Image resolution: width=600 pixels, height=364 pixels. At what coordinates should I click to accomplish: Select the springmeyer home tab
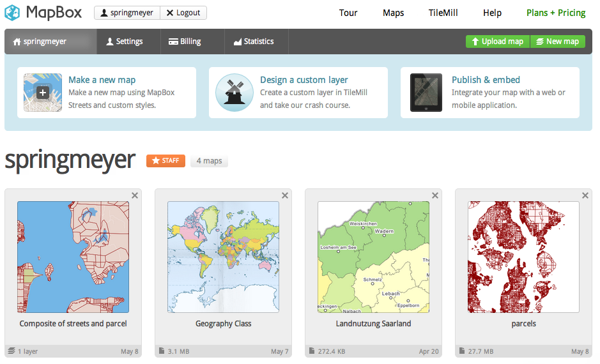coord(50,42)
